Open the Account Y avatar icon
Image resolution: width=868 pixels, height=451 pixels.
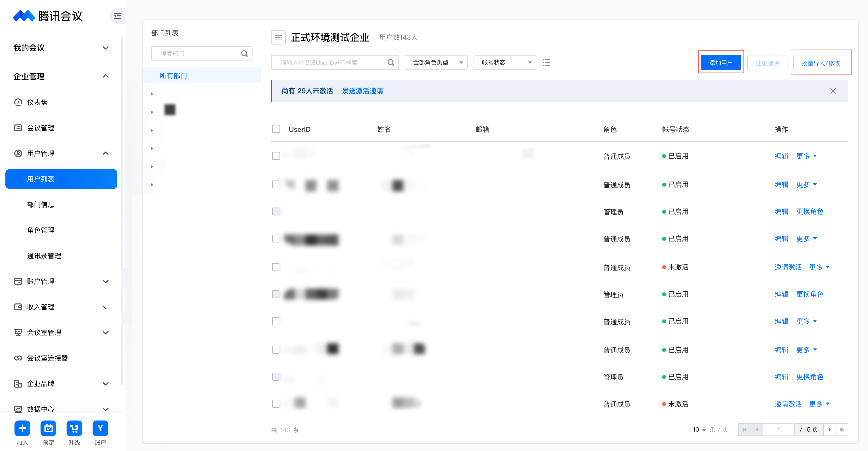click(x=100, y=428)
